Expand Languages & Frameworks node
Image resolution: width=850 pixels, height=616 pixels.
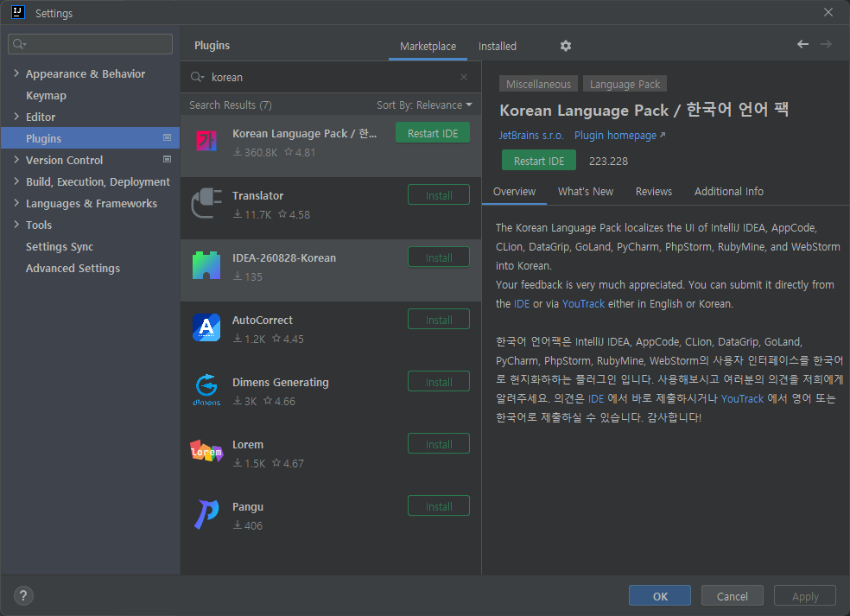point(16,203)
